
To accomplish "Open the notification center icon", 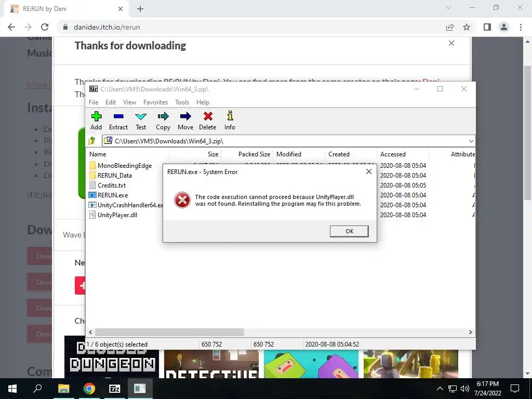I will 515,389.
